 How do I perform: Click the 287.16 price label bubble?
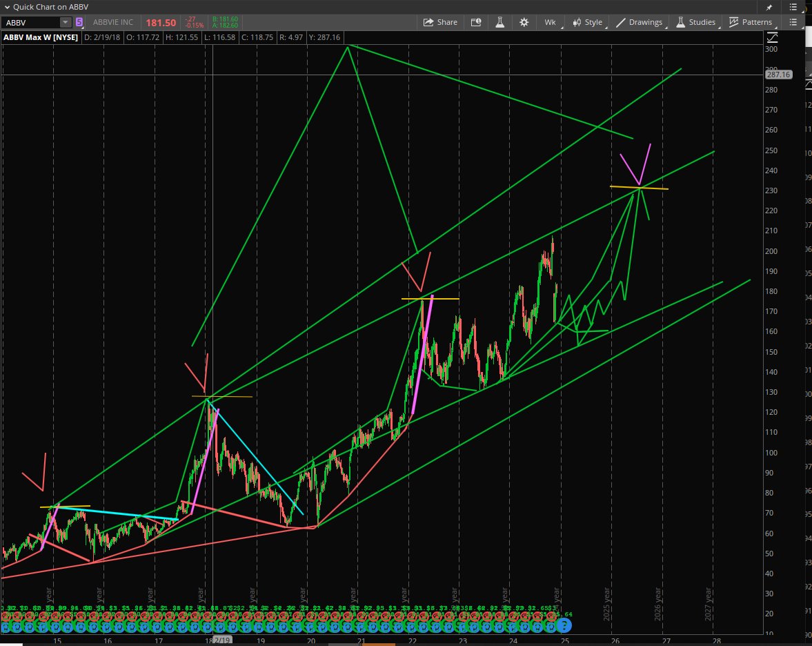click(x=778, y=75)
